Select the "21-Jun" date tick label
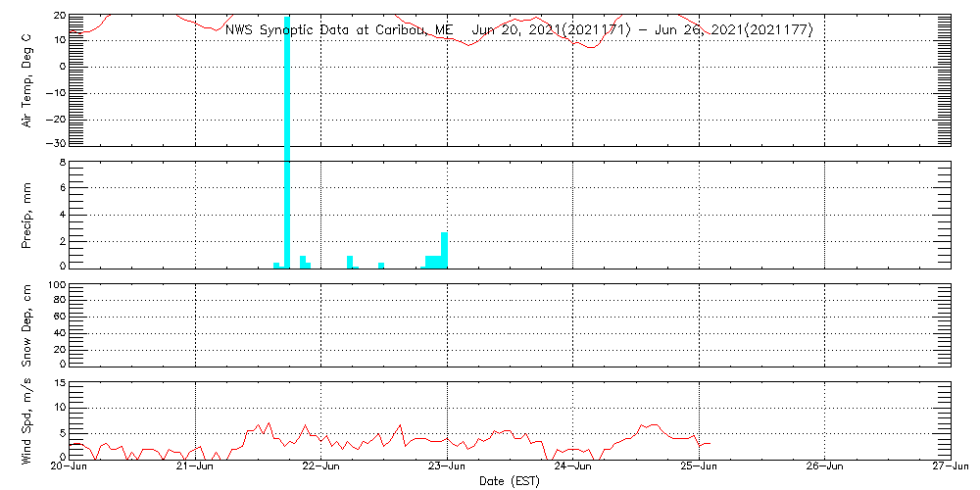Viewport: 980px width, 490px height. point(195,466)
